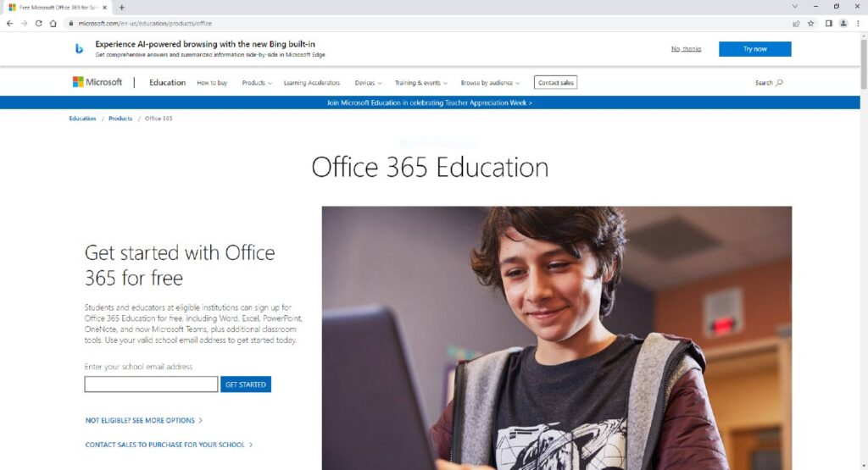Reload the page with the refresh icon

point(38,24)
